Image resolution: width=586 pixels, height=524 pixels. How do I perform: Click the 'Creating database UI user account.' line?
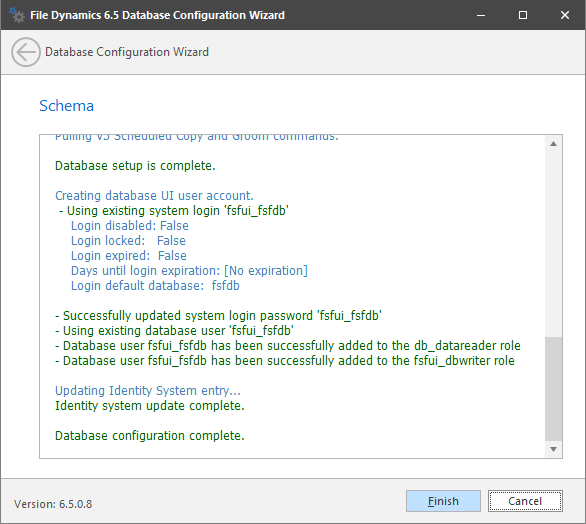[154, 195]
